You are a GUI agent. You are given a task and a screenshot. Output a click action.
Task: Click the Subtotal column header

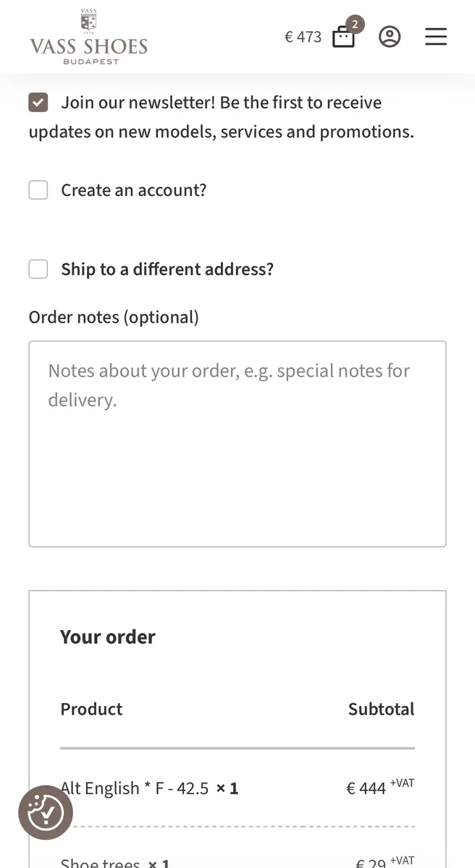tap(381, 709)
